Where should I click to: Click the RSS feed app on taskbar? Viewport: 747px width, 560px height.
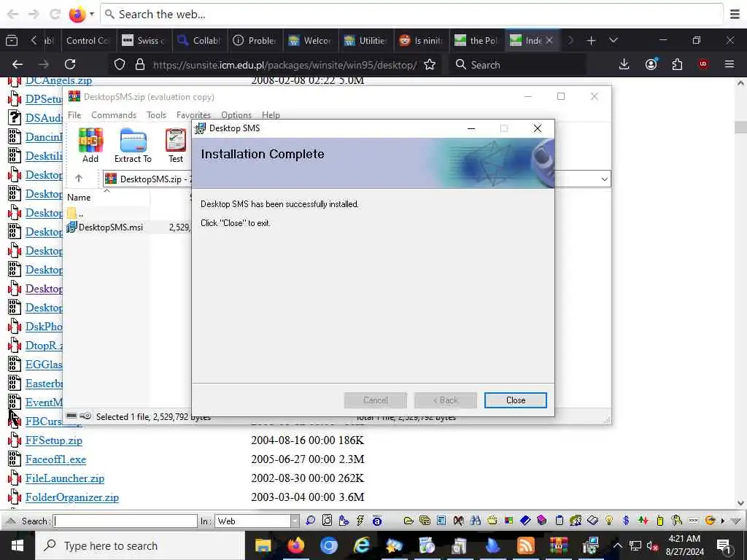coord(526,545)
